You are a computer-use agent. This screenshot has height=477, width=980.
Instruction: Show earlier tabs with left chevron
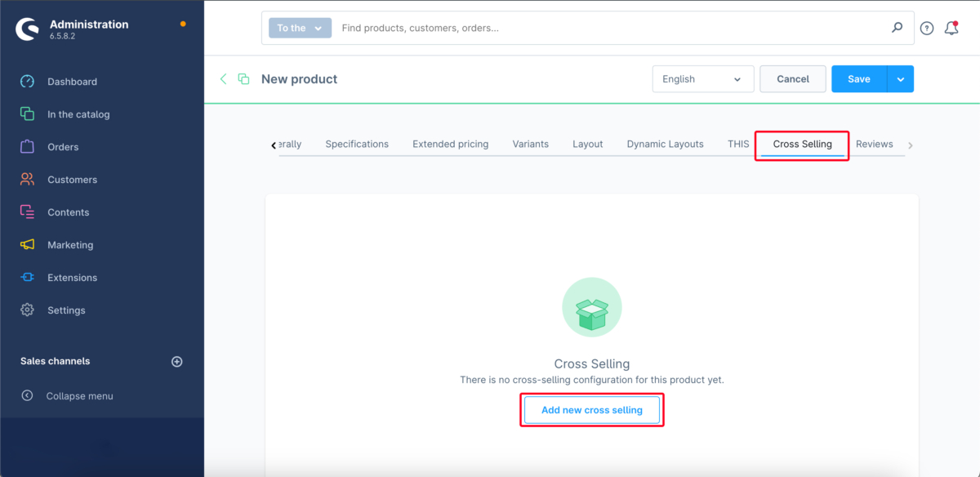tap(274, 145)
